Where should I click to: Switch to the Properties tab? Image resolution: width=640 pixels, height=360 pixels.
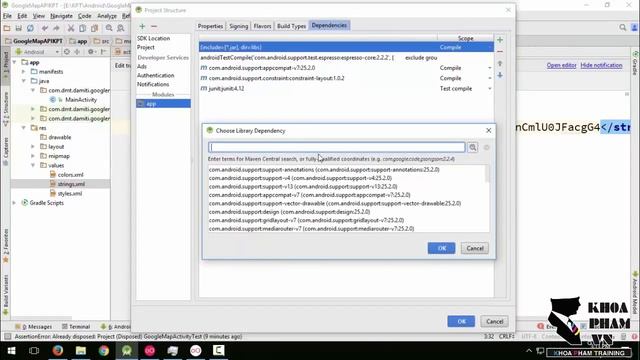(x=210, y=26)
